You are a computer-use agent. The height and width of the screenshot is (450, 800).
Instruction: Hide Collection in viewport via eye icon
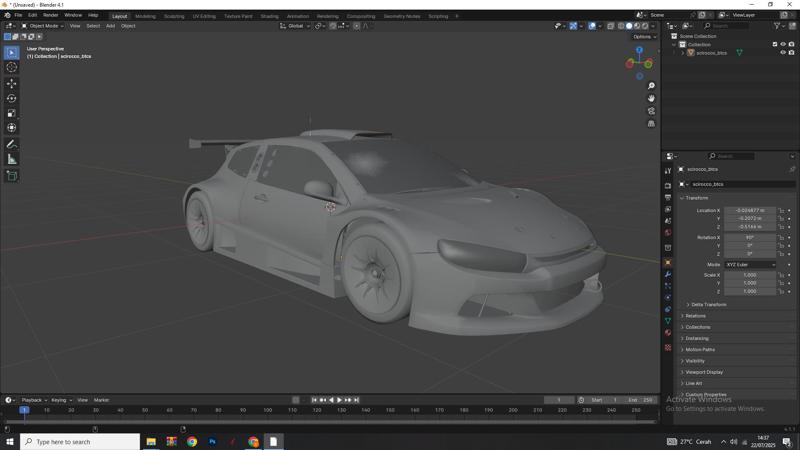(x=783, y=44)
